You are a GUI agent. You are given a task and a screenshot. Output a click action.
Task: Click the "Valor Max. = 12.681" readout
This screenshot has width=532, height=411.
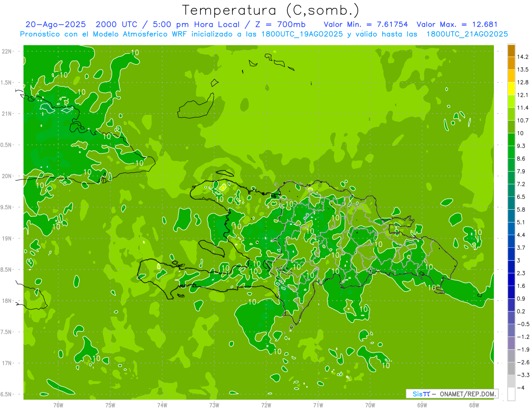click(x=458, y=24)
